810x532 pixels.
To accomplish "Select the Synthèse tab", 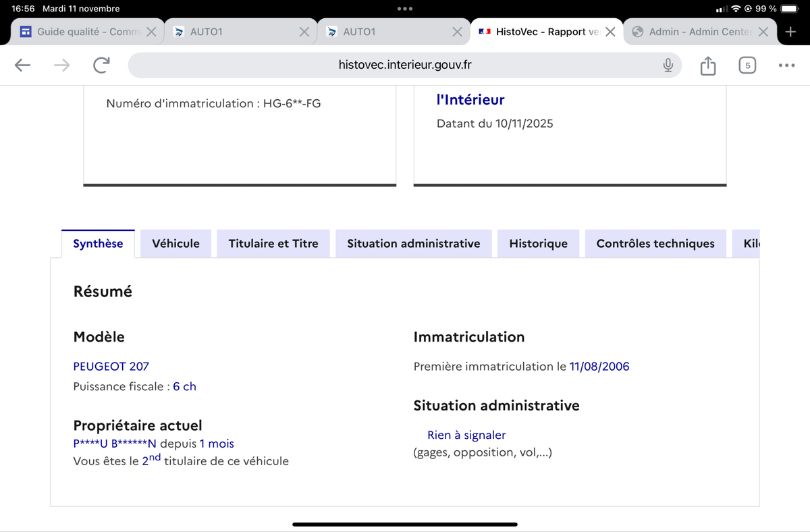I will (98, 244).
